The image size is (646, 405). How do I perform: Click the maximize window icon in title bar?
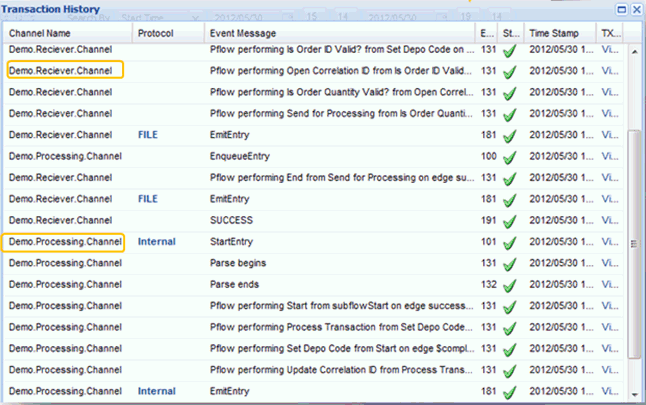coord(622,9)
